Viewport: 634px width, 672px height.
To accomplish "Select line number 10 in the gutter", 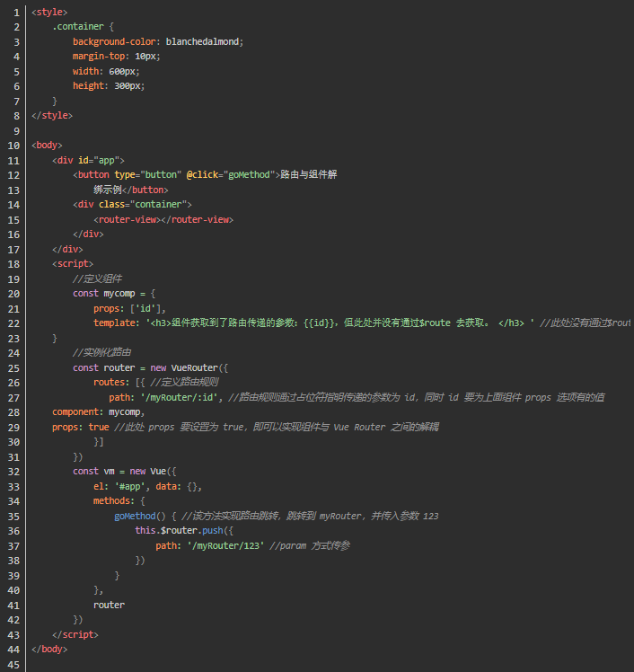I will (13, 145).
